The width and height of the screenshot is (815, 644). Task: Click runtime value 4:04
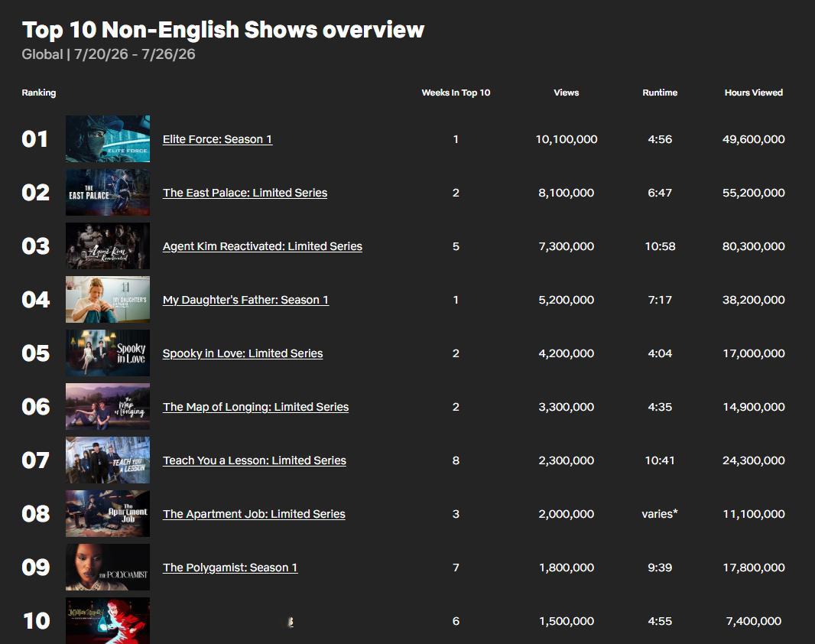tap(660, 353)
